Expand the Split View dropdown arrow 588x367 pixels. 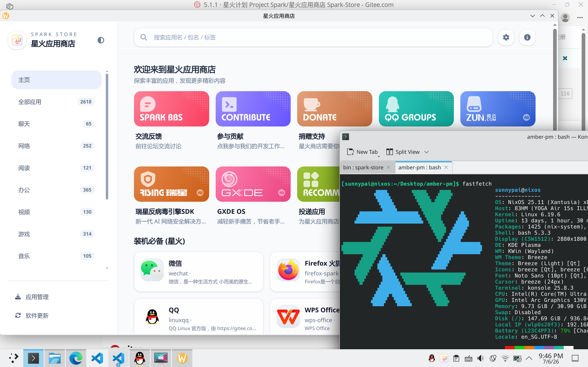(426, 152)
